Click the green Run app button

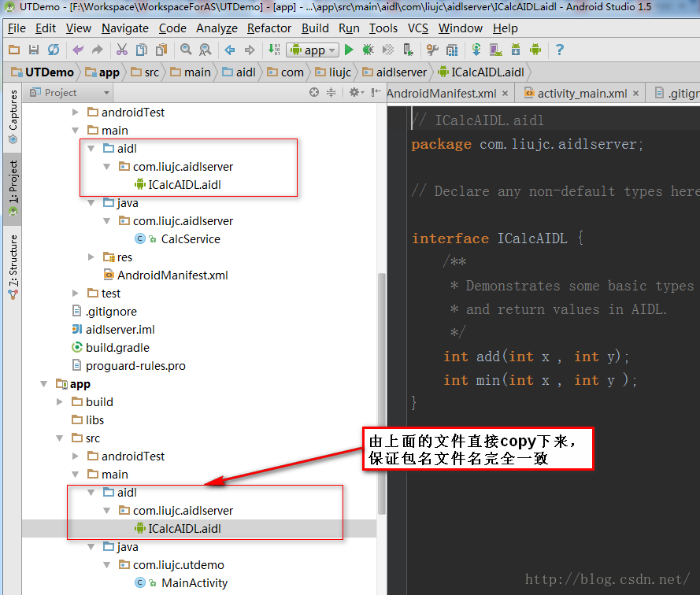coord(349,50)
